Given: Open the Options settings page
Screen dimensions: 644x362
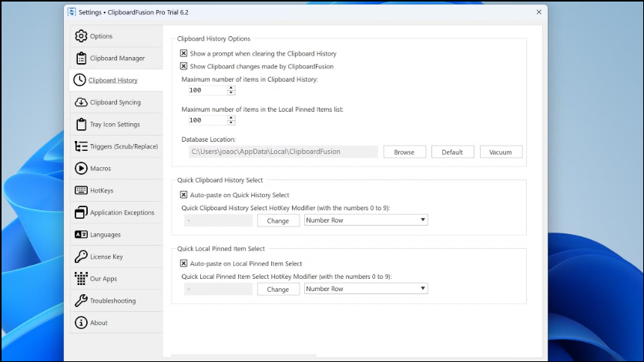Looking at the screenshot, I should tap(116, 36).
